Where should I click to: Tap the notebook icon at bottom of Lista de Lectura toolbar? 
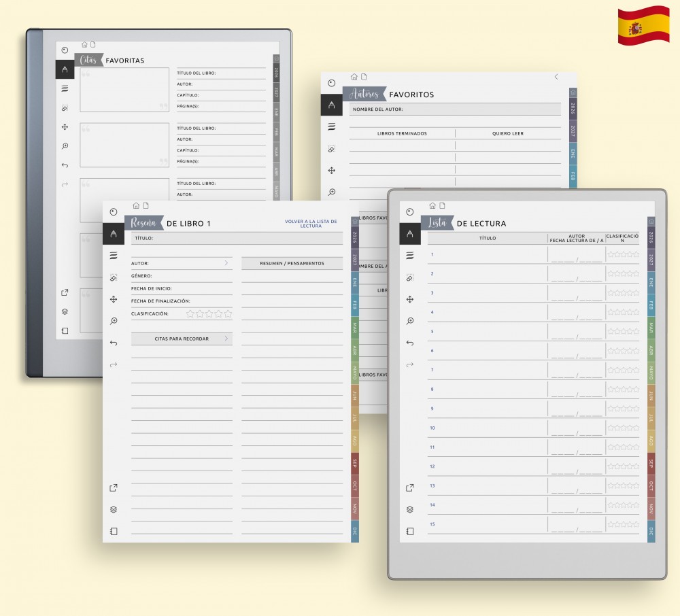(x=409, y=531)
